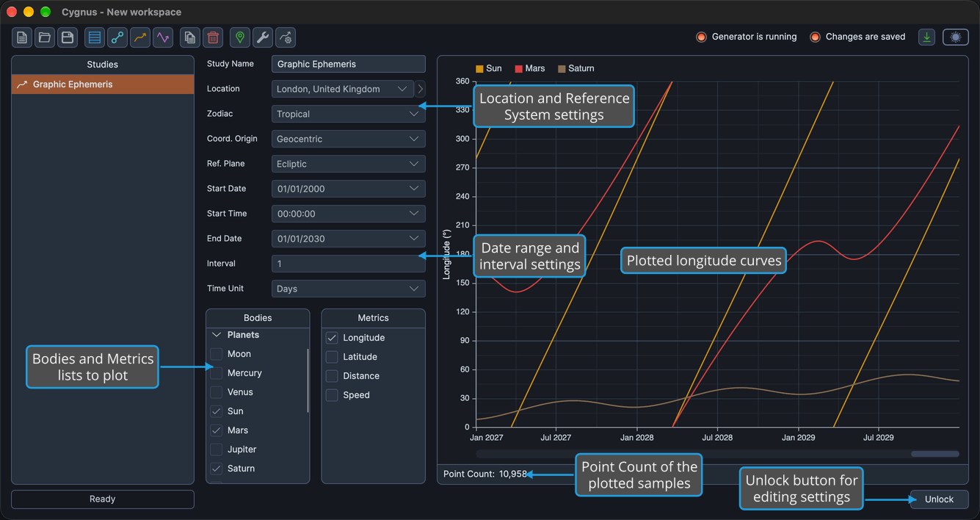Open settings with the wrench icon

[x=263, y=37]
